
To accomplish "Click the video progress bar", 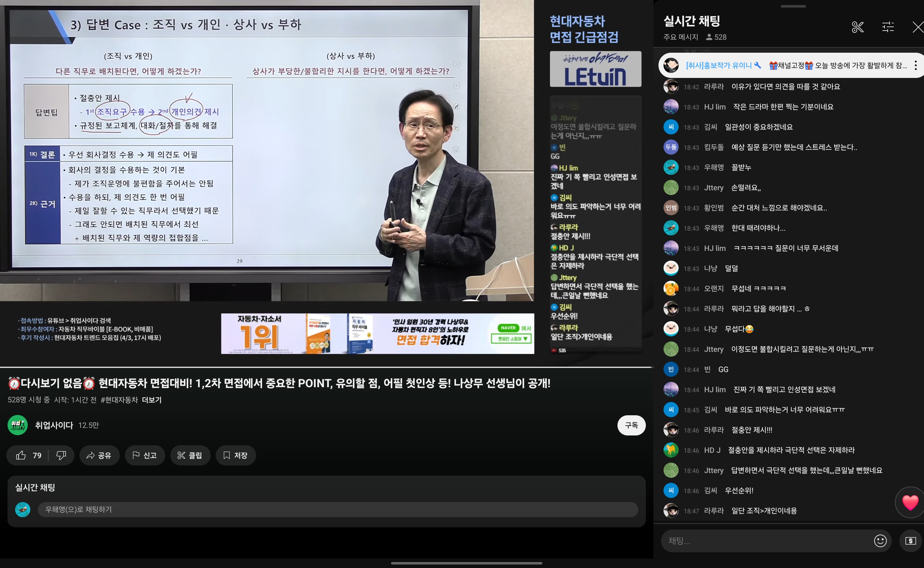I will pos(326,367).
